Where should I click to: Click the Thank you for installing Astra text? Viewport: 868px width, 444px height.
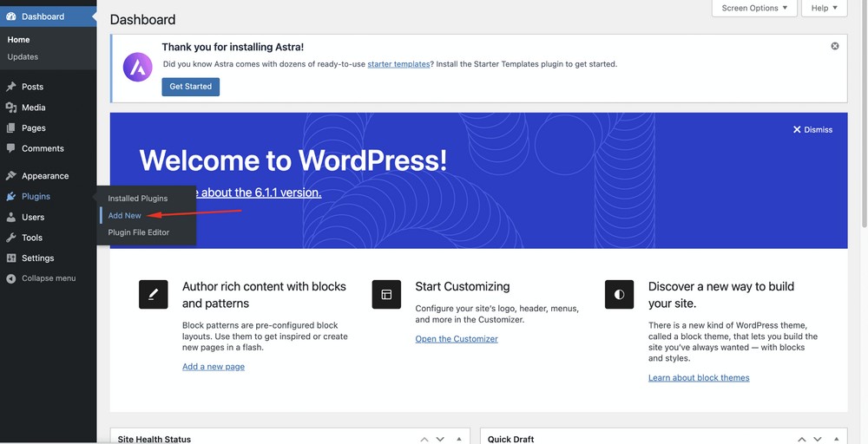233,47
